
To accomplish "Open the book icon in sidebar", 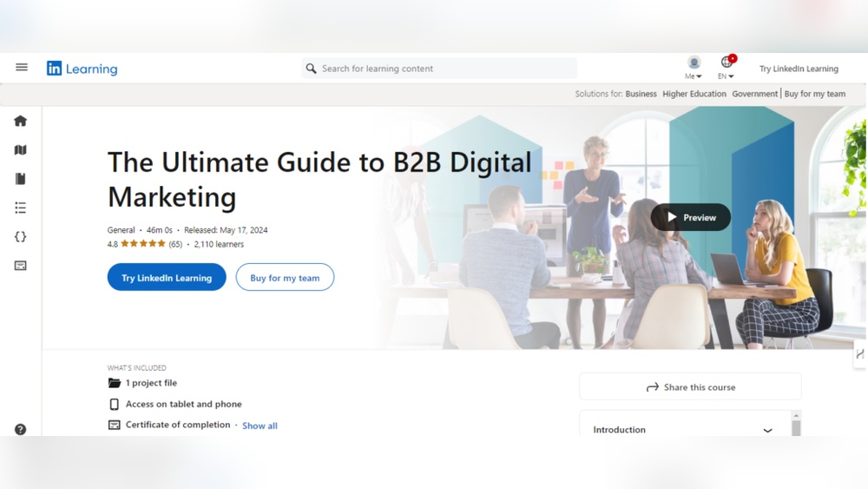I will (x=21, y=178).
